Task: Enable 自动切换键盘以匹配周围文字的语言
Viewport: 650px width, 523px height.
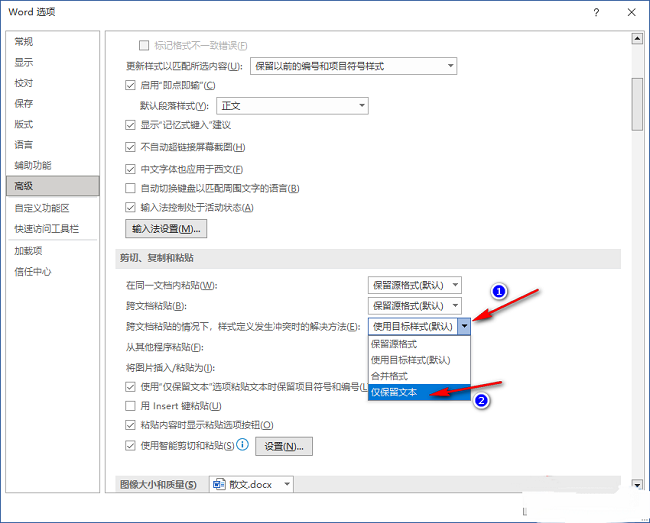Action: coord(130,188)
